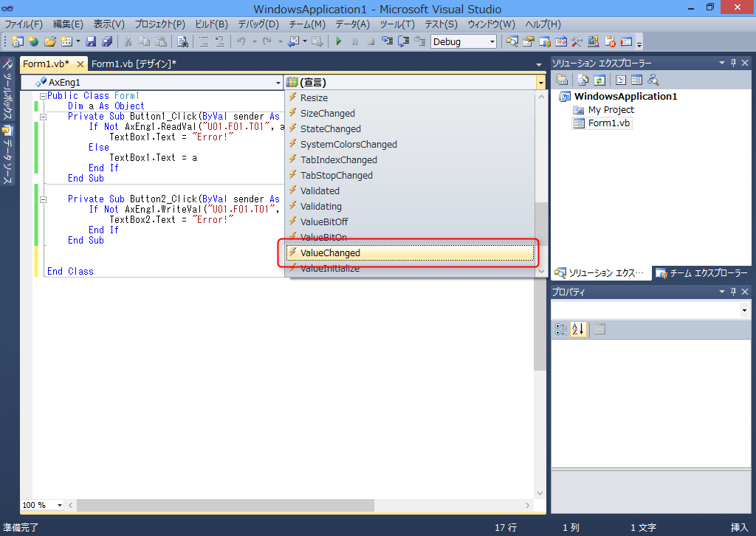
Task: Click the Alphabetical sort button in Properties panel
Action: [577, 330]
